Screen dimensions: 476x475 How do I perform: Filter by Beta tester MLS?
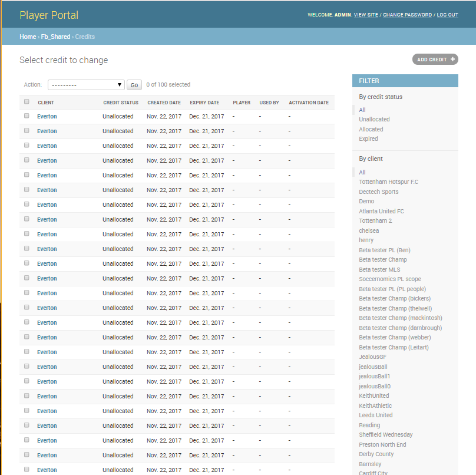click(x=379, y=270)
